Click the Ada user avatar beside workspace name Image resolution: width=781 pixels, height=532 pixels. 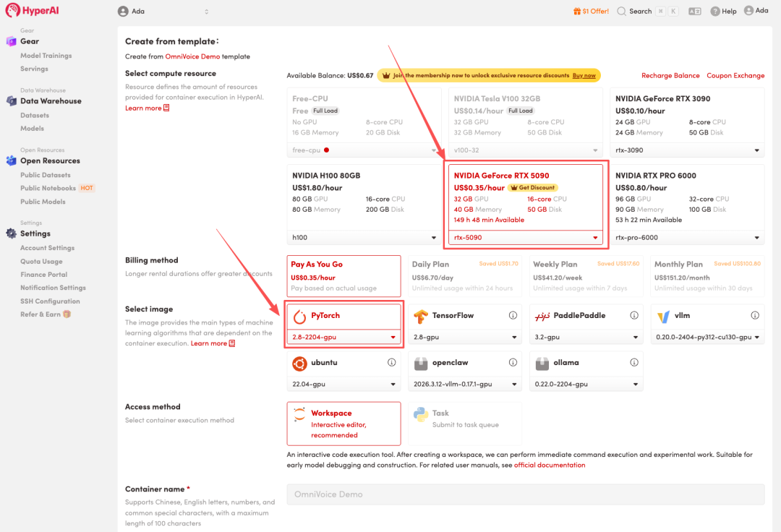[123, 11]
